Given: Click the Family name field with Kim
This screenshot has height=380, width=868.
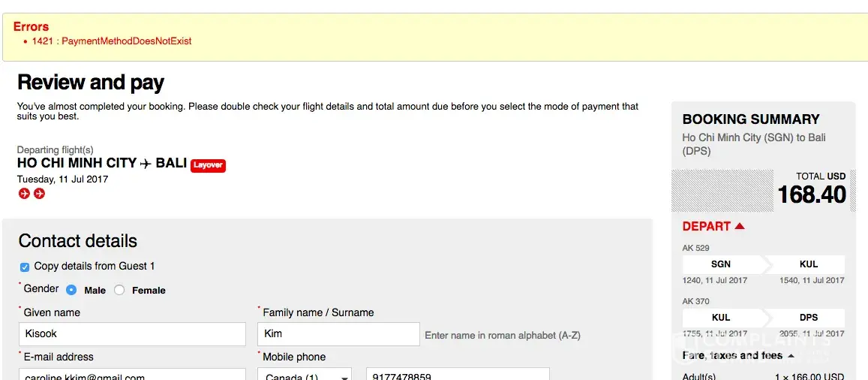Looking at the screenshot, I should [338, 334].
